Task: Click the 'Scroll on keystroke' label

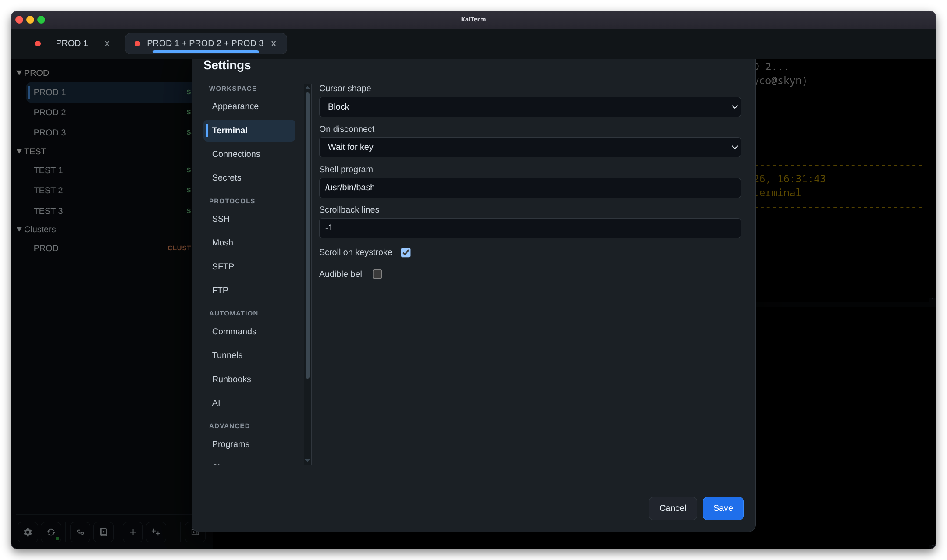Action: point(356,252)
